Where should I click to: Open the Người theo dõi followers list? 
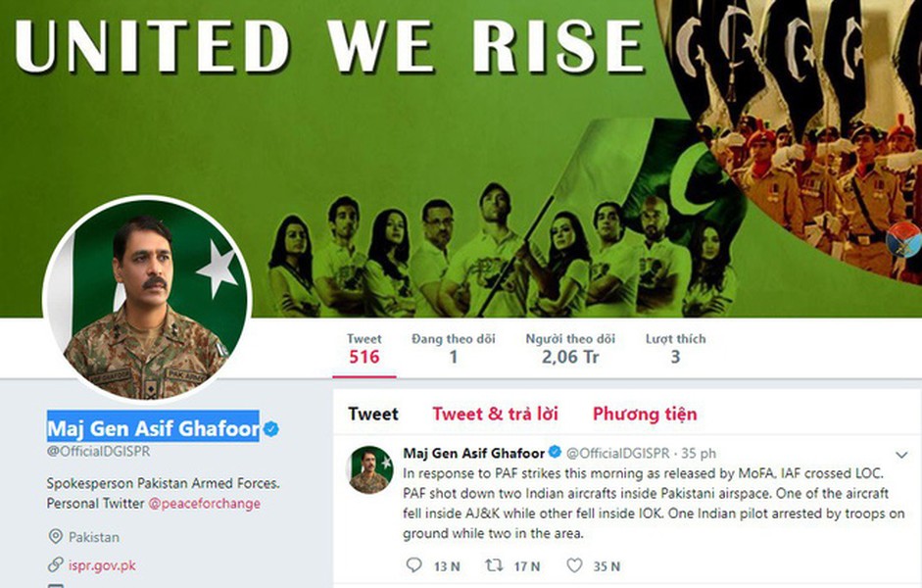[x=570, y=349]
